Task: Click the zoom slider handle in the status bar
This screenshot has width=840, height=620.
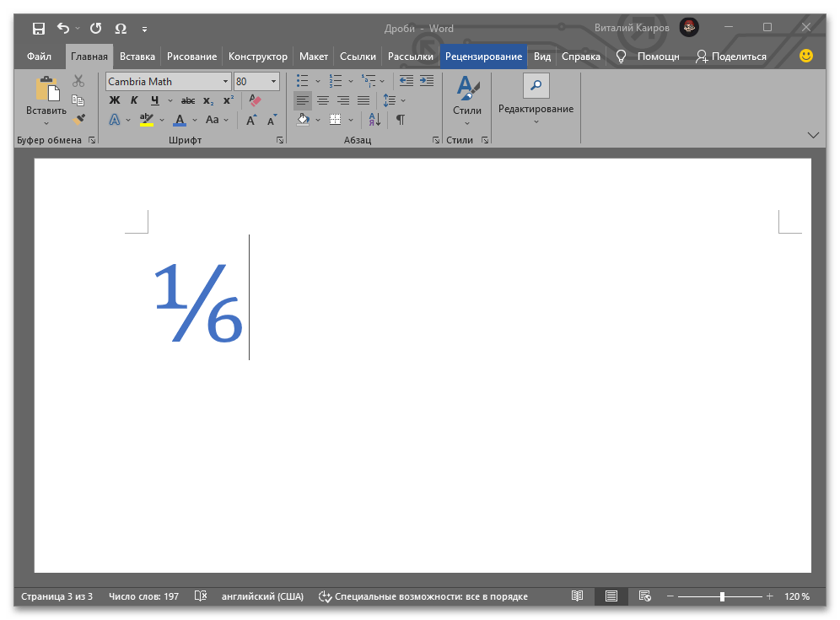Action: (722, 596)
